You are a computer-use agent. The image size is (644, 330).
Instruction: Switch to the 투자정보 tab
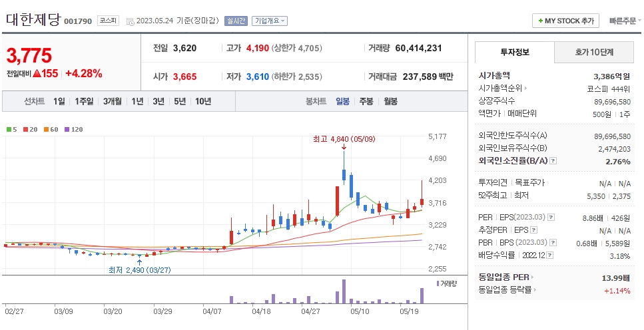pyautogui.click(x=515, y=52)
